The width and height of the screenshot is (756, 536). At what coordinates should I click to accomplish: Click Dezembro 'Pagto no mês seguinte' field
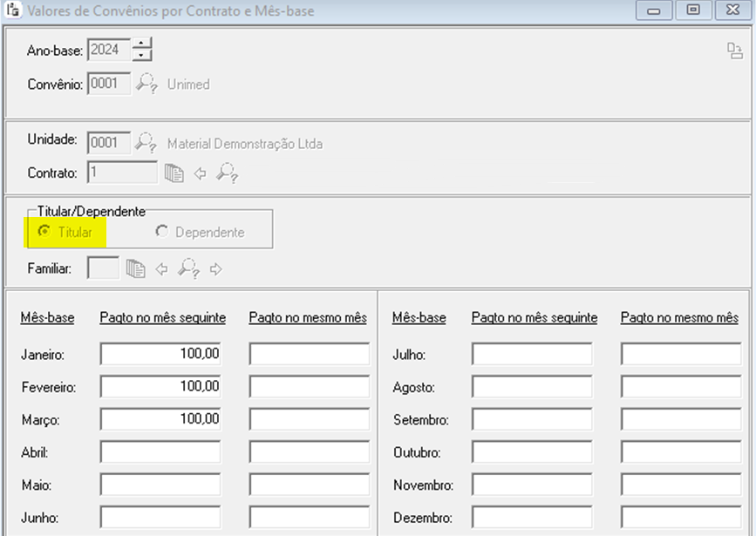pyautogui.click(x=532, y=518)
